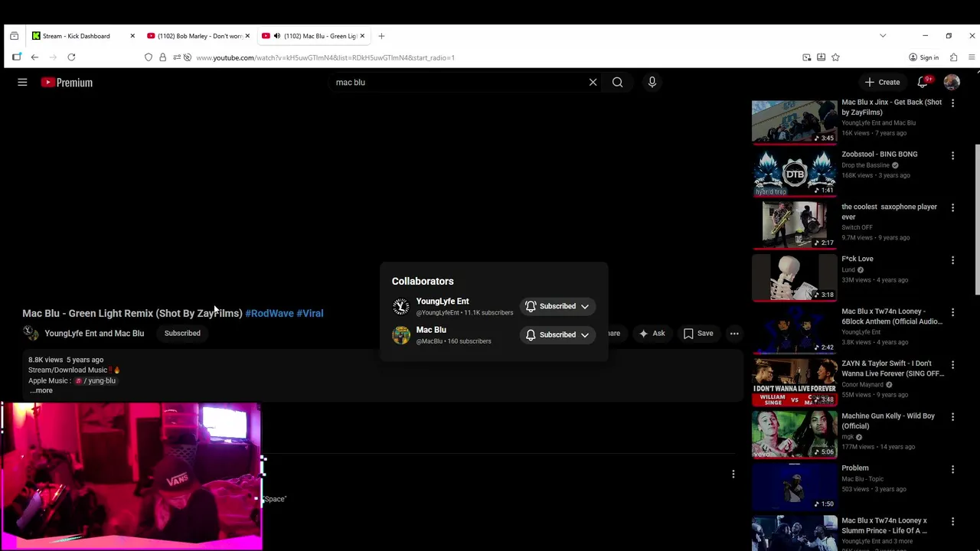The width and height of the screenshot is (980, 551).
Task: Open comments section options ellipsis
Action: pyautogui.click(x=733, y=474)
